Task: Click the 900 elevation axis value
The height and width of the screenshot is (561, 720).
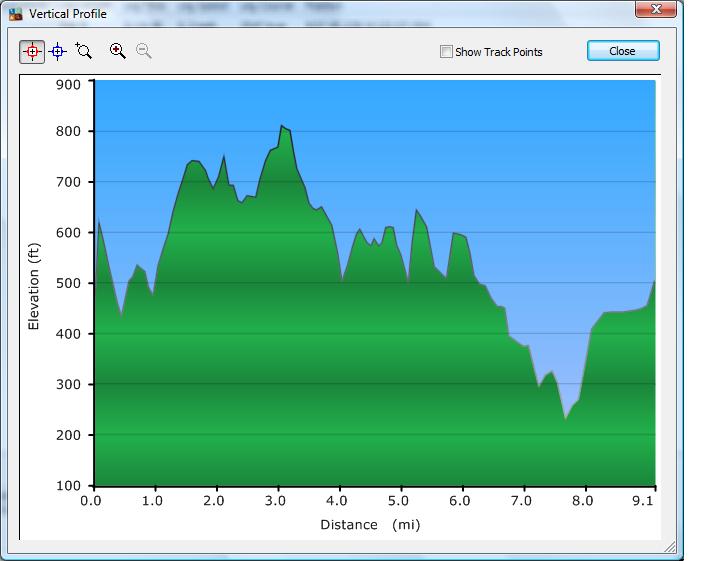Action: [x=68, y=84]
